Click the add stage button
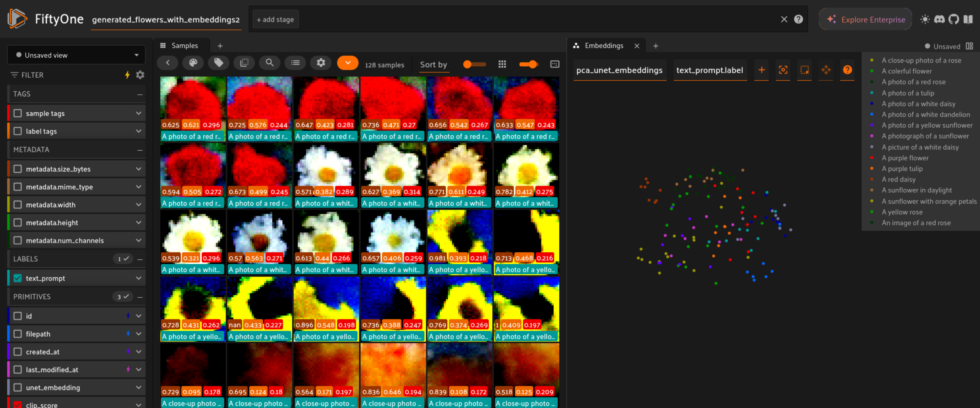Screen dimensions: 980x408 275,19
